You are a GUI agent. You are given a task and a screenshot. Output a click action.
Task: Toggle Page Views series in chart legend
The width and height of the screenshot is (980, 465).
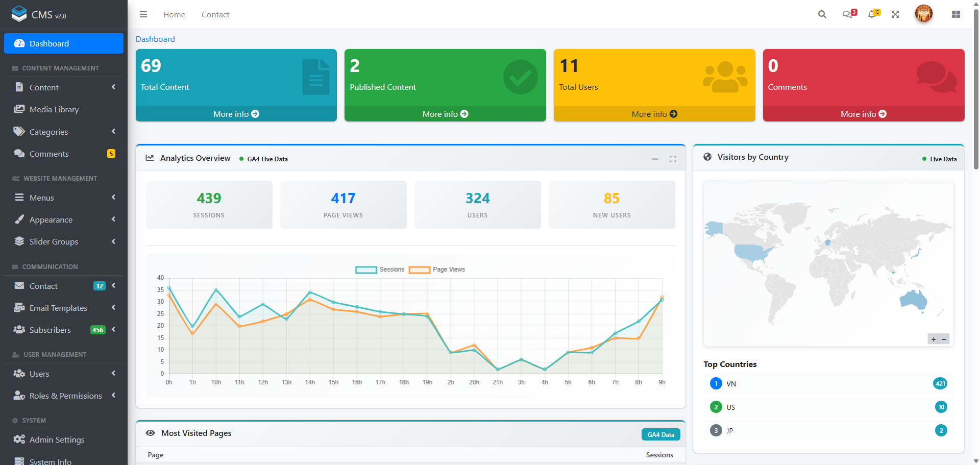pyautogui.click(x=437, y=270)
